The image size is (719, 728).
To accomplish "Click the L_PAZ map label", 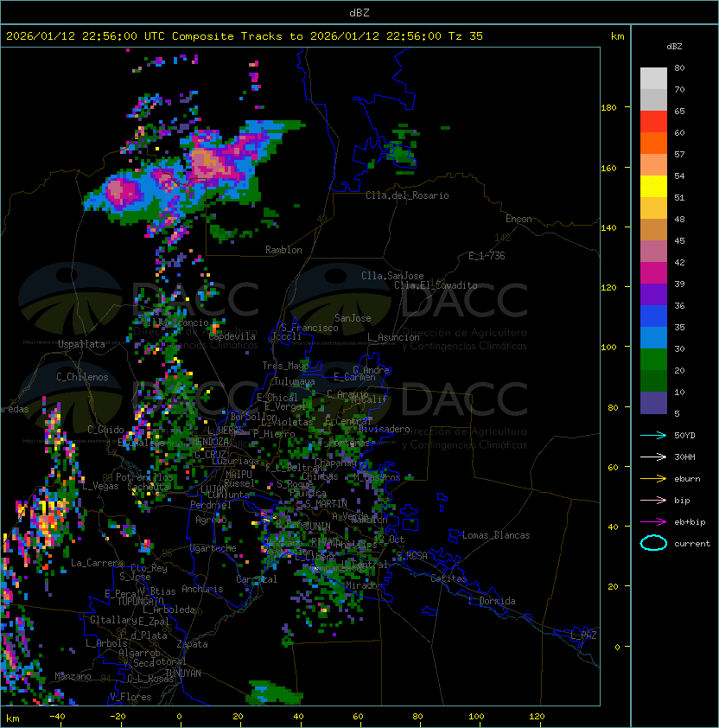I will point(583,635).
